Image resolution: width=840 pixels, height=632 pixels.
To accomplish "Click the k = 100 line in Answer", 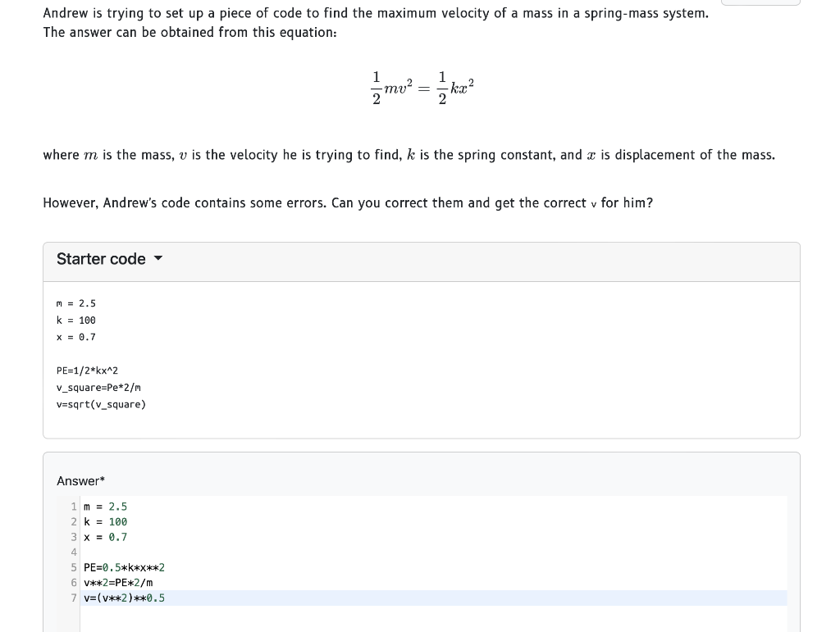I will pos(105,521).
